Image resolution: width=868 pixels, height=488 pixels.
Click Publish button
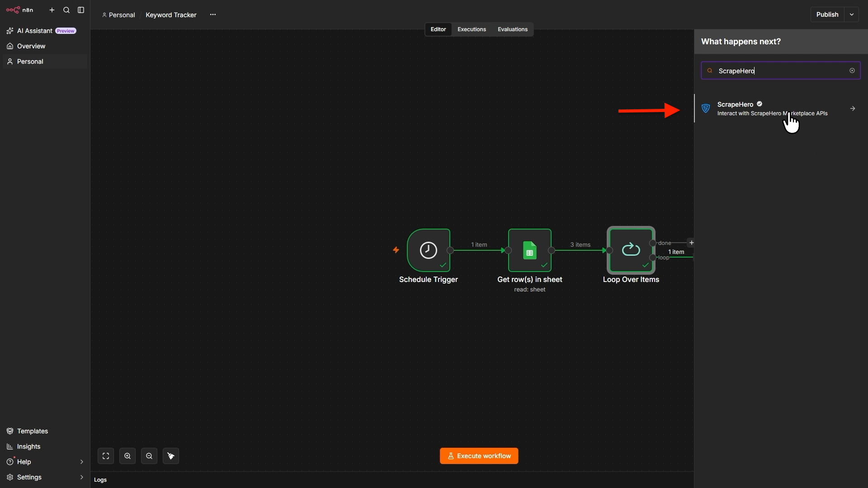coord(827,14)
